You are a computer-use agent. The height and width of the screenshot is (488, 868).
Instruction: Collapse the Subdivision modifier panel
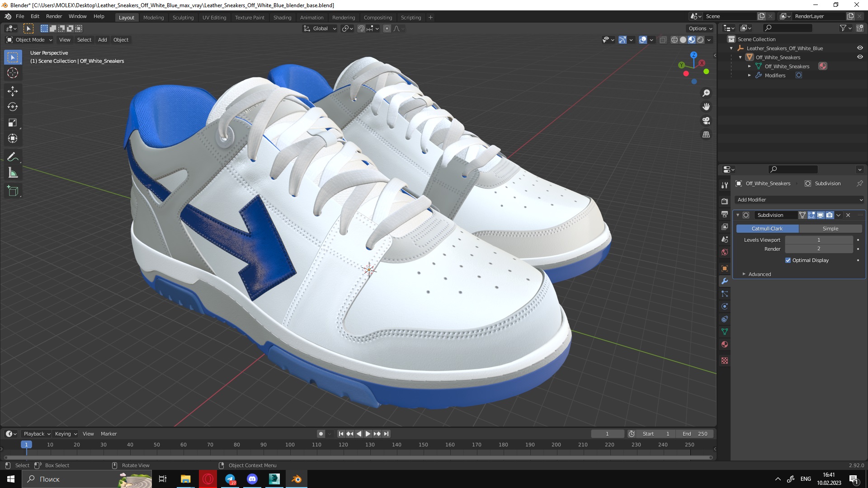(x=738, y=215)
